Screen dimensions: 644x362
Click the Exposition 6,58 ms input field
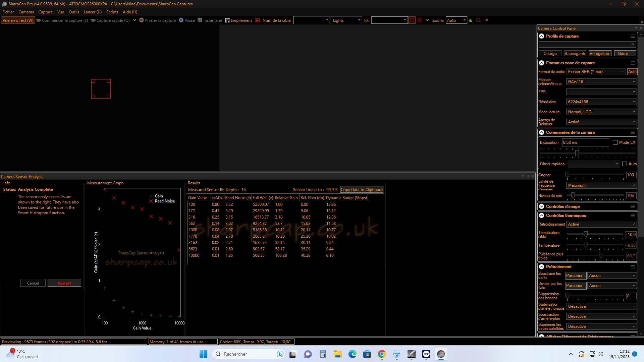[585, 142]
